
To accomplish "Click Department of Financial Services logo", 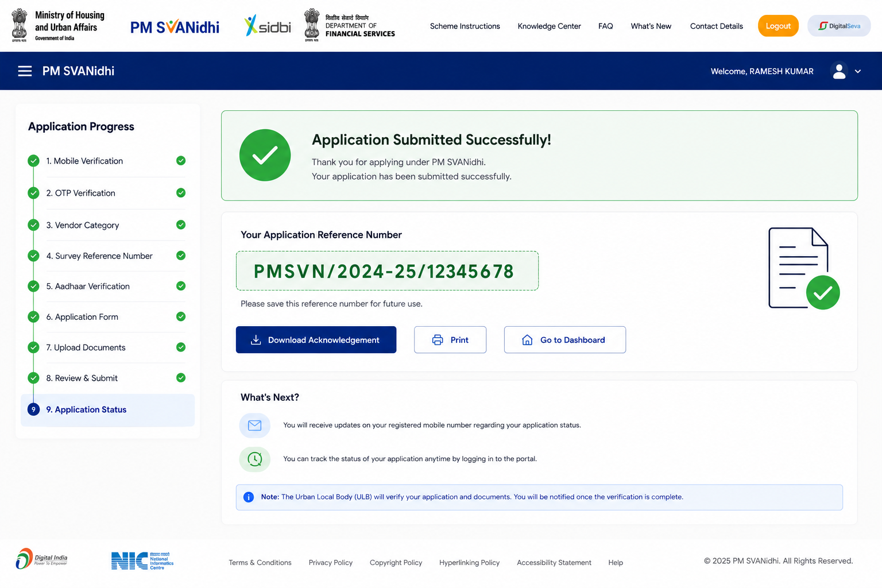I will tap(349, 26).
